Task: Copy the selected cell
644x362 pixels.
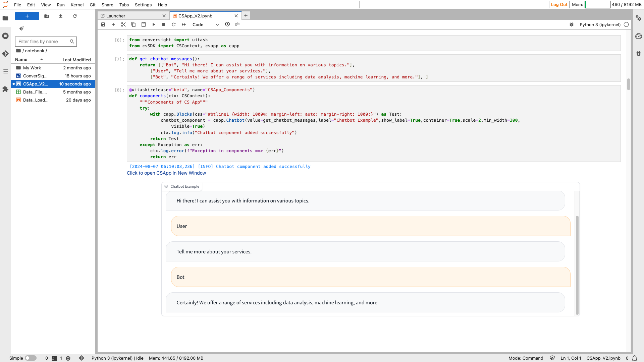Action: pyautogui.click(x=133, y=24)
